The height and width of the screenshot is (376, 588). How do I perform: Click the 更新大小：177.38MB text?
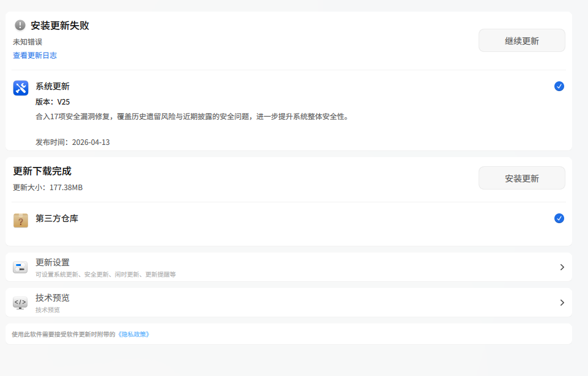[48, 187]
